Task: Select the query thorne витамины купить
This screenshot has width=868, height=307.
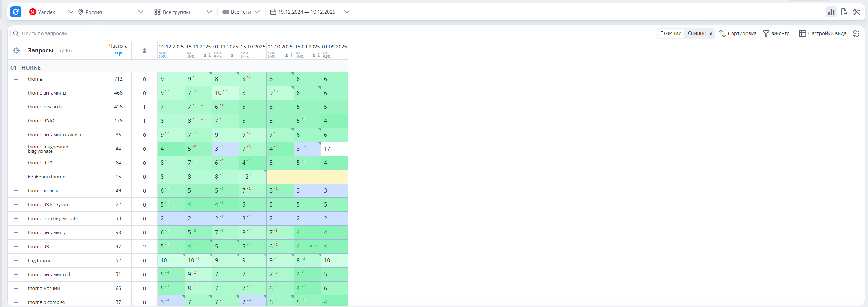Action: (x=55, y=135)
